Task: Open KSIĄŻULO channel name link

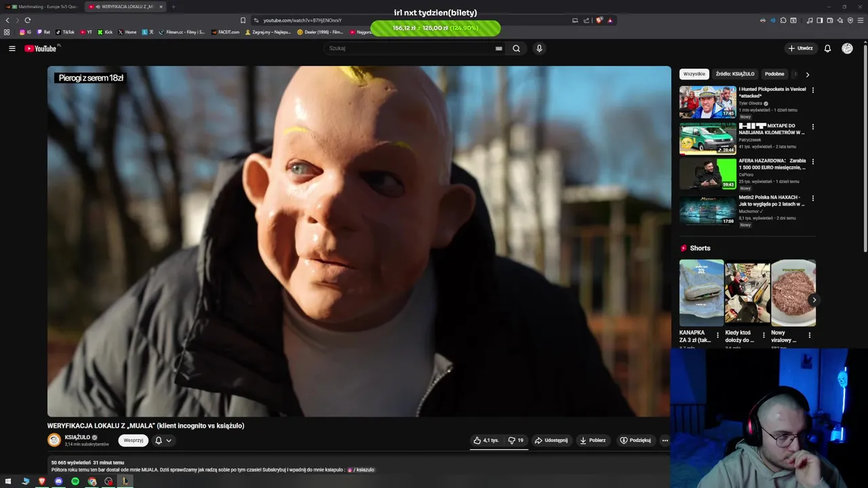Action: pos(77,437)
